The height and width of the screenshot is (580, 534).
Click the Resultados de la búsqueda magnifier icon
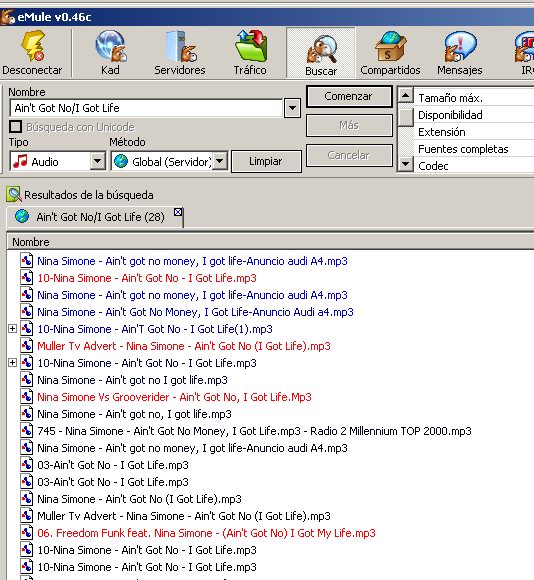point(14,194)
